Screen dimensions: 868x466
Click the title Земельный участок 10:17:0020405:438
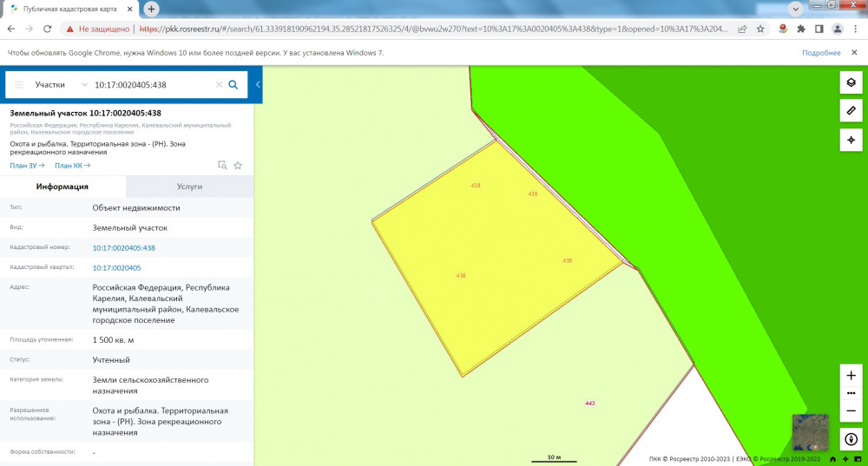85,113
